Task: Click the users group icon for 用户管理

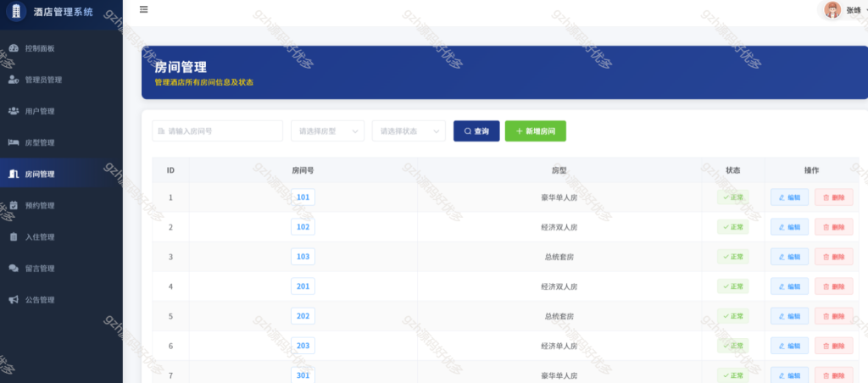Action: click(14, 111)
